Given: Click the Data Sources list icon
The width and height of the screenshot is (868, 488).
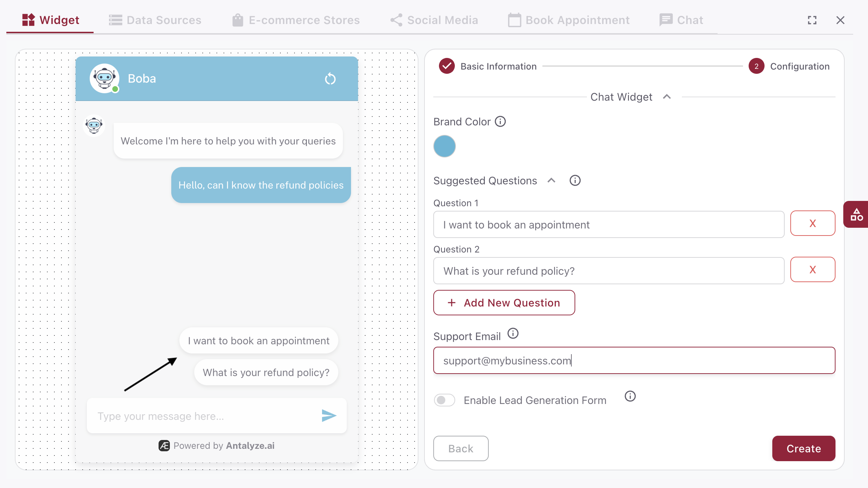Looking at the screenshot, I should pyautogui.click(x=115, y=20).
